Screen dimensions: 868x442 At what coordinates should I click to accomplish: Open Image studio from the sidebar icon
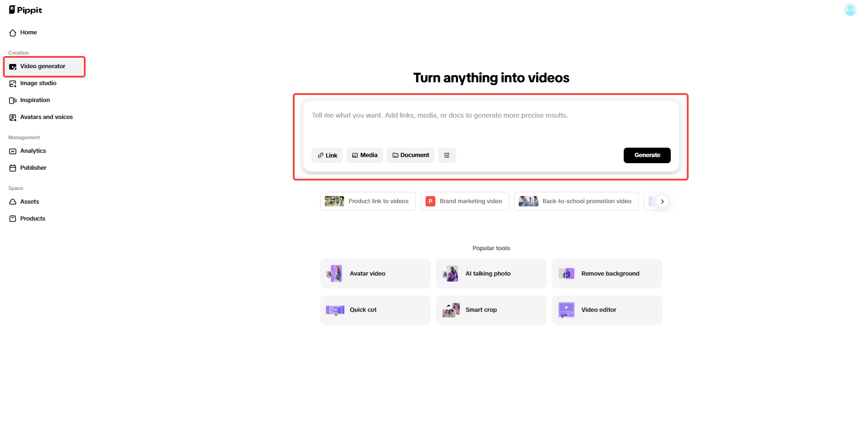coord(12,83)
